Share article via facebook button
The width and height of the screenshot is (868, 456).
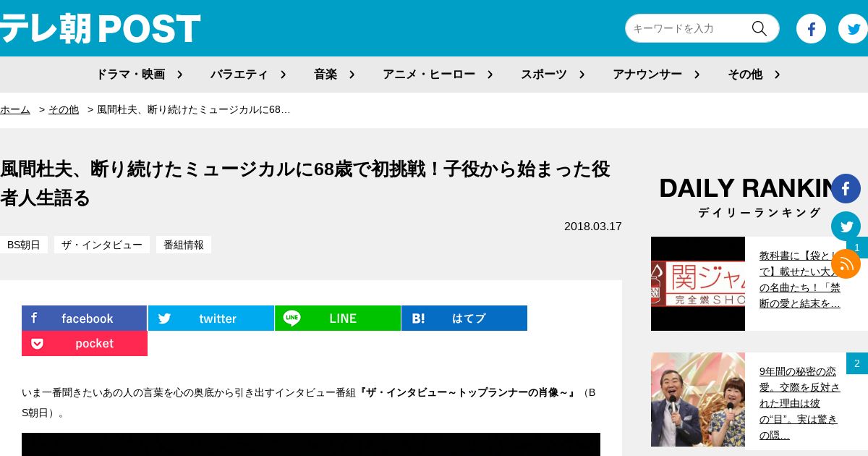pyautogui.click(x=84, y=318)
